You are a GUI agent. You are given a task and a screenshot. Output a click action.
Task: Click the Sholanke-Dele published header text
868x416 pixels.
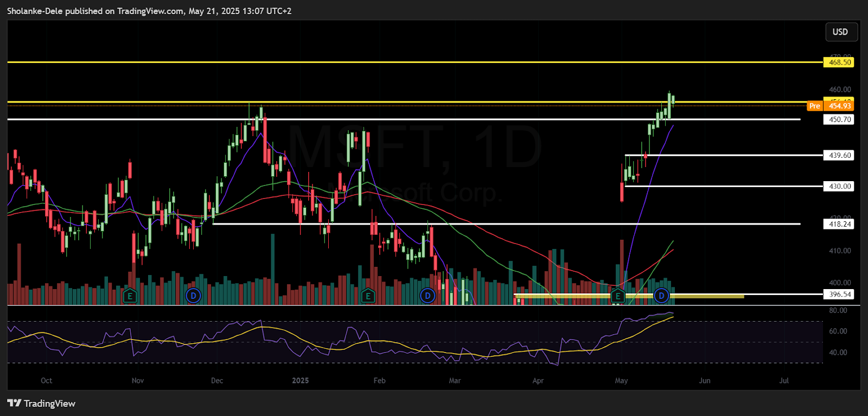click(x=149, y=11)
